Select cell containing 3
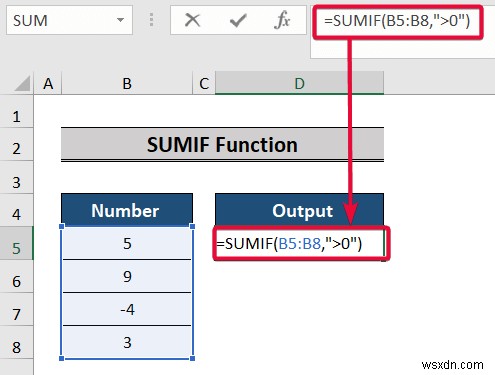The width and height of the screenshot is (495, 375). (x=127, y=342)
